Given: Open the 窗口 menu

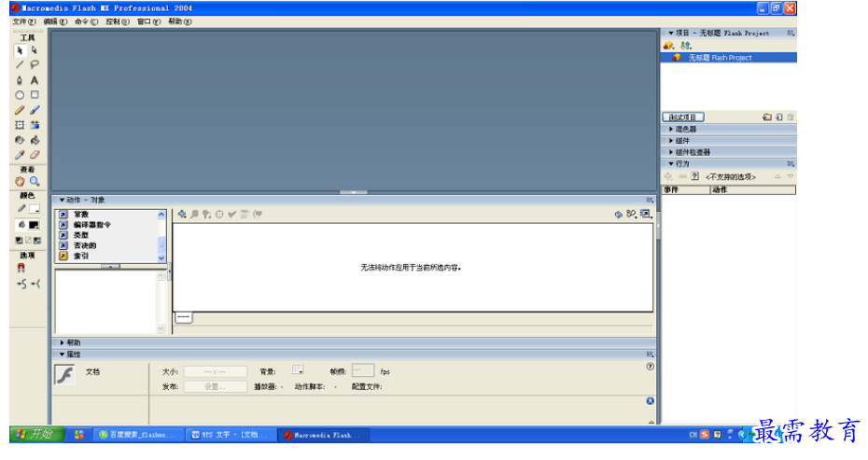Looking at the screenshot, I should click(149, 21).
